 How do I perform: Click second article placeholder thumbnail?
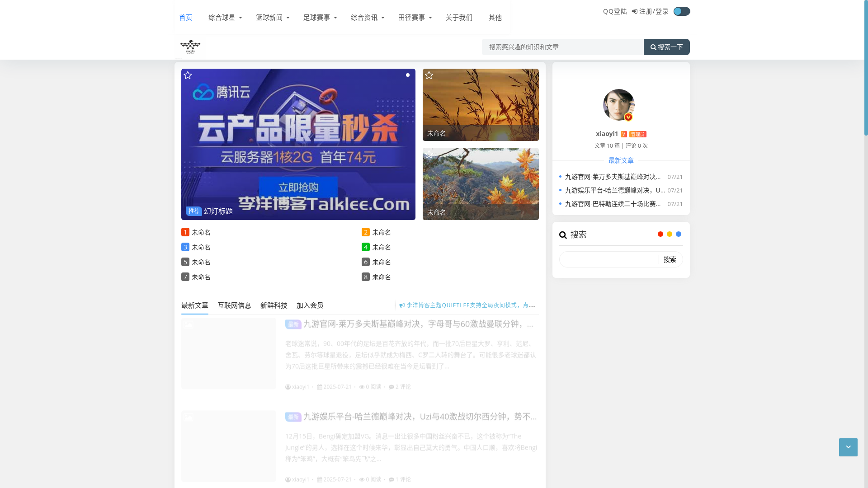(x=229, y=446)
